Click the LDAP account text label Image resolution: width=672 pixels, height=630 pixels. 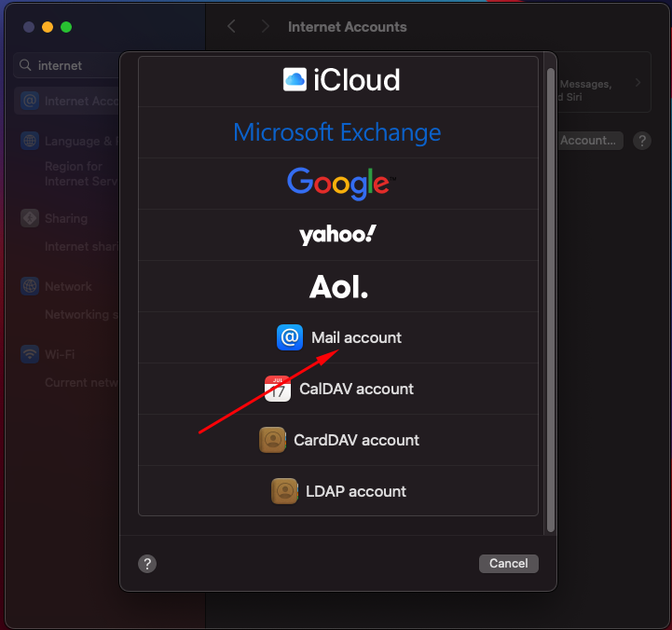[x=356, y=491]
